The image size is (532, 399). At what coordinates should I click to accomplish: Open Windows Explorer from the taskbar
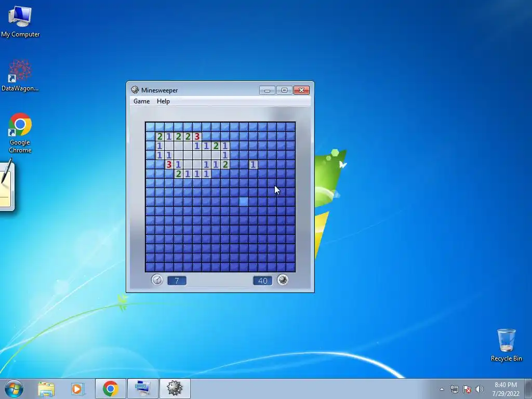[x=46, y=389]
